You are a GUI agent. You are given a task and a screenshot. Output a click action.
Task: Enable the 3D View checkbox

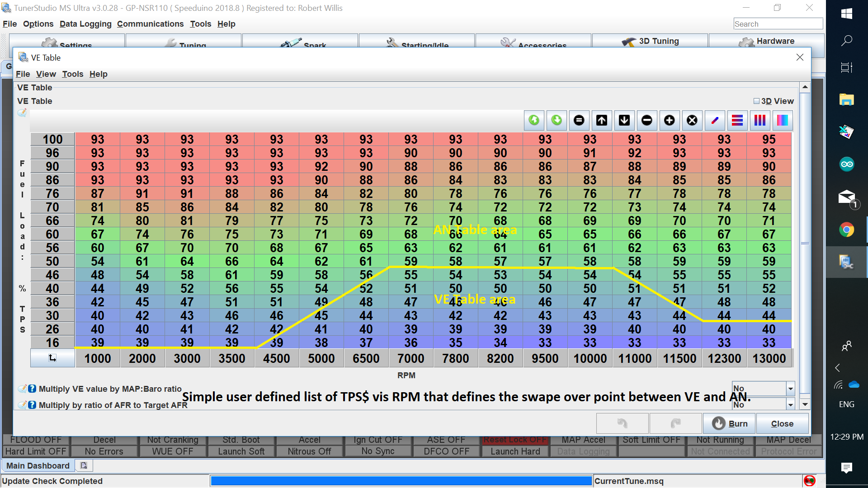pos(756,101)
